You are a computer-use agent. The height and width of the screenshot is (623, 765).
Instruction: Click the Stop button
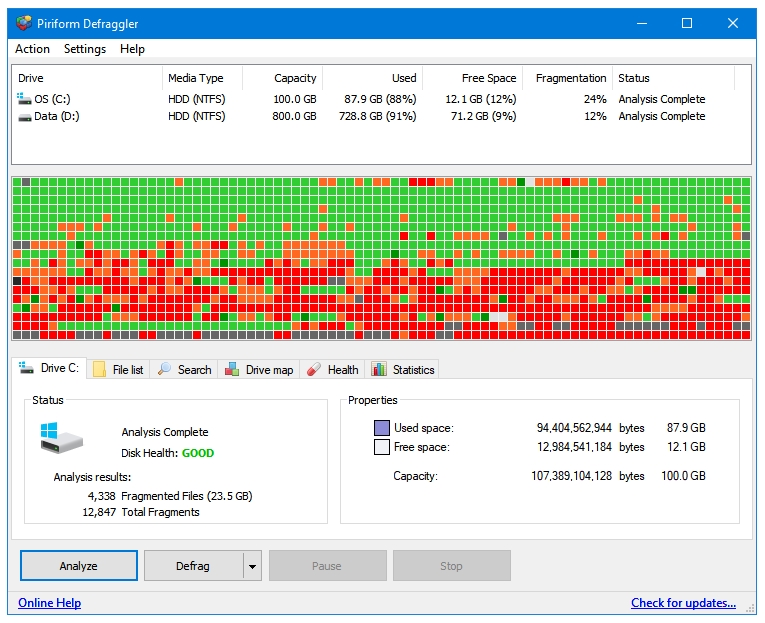click(x=452, y=565)
